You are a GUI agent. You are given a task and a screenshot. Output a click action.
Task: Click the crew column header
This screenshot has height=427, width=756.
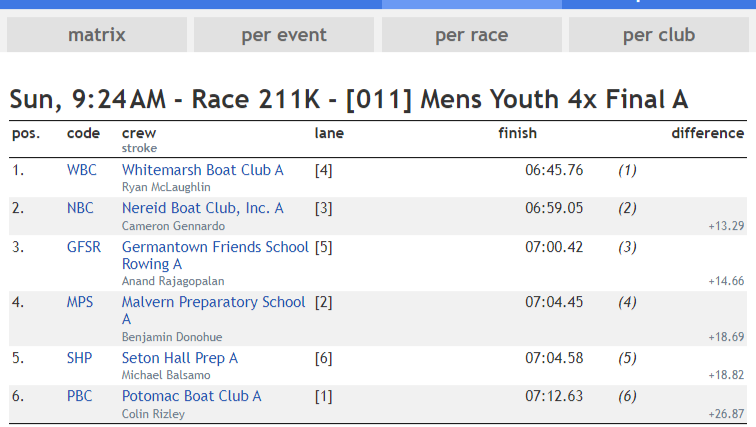pyautogui.click(x=139, y=133)
